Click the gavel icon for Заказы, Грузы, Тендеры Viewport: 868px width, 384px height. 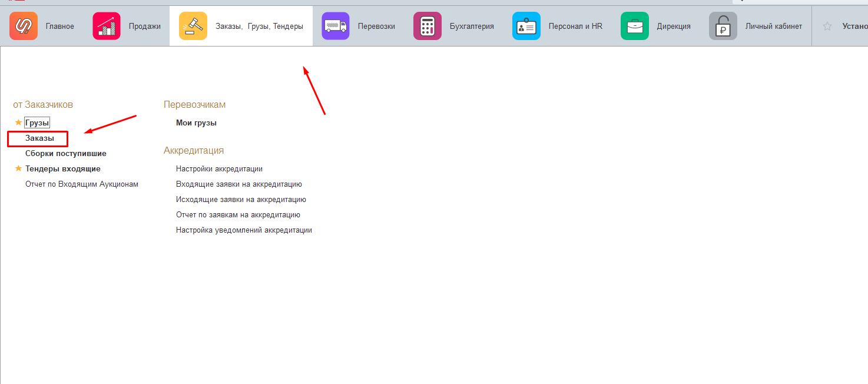click(x=193, y=26)
